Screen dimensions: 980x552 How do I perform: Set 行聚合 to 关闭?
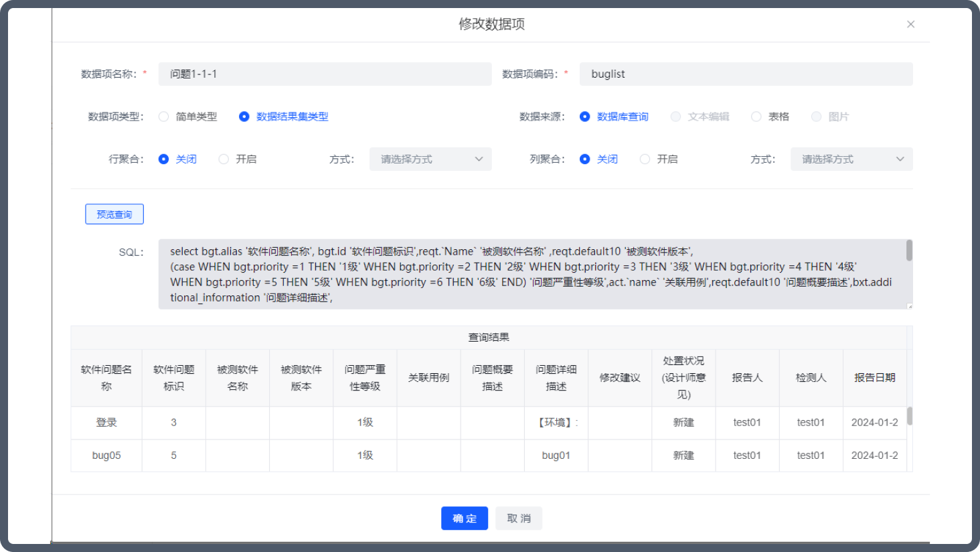pos(177,159)
